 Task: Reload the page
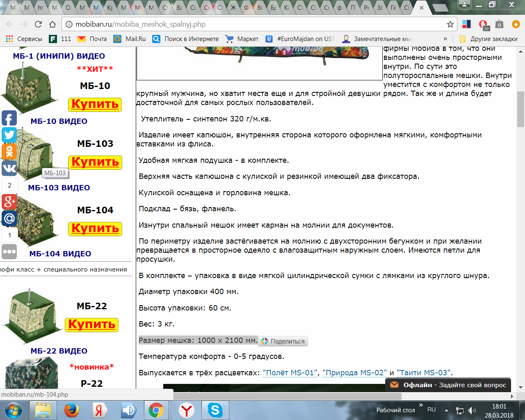click(x=38, y=24)
